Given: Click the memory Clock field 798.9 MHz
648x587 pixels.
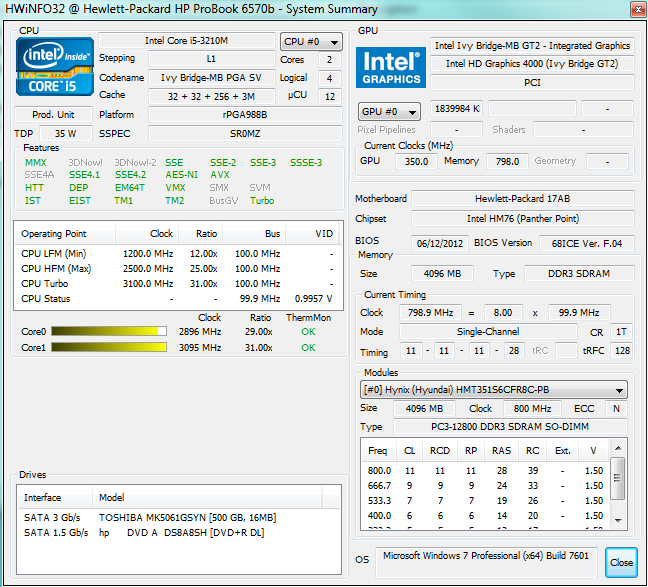Looking at the screenshot, I should (x=430, y=313).
